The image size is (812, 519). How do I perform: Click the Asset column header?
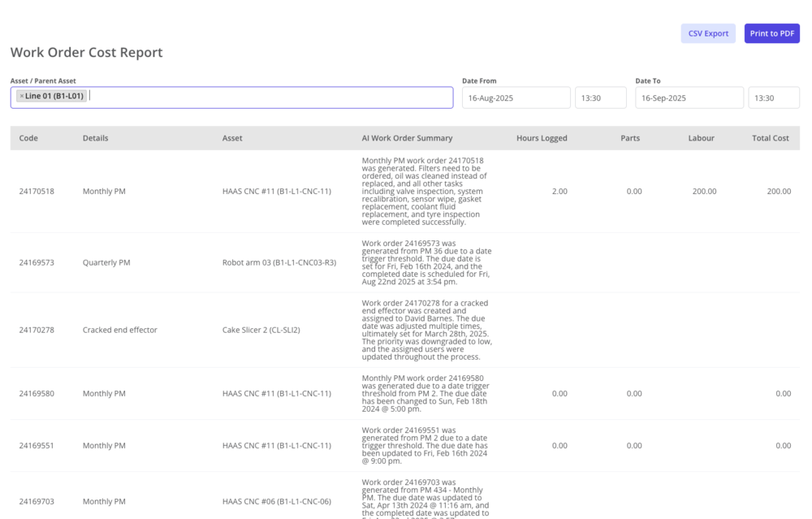(232, 138)
